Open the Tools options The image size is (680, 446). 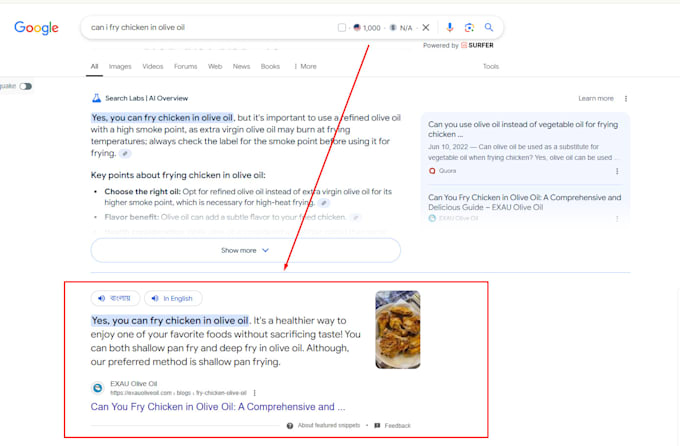coord(491,66)
